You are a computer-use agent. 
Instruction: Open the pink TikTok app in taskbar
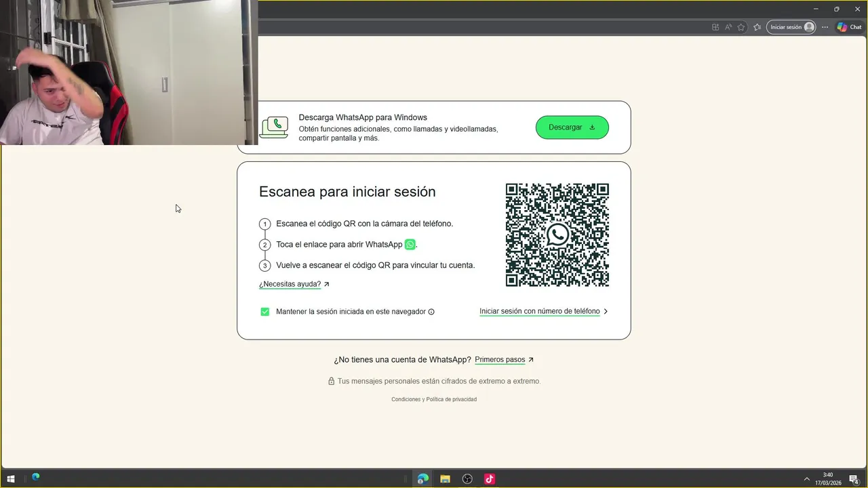489,479
